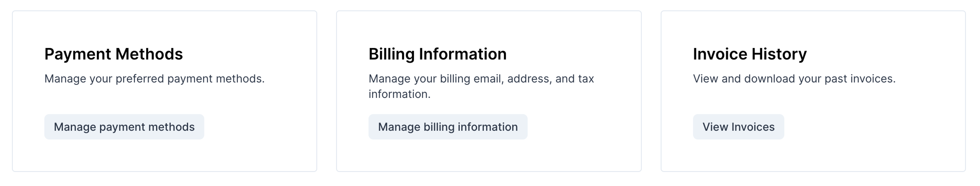Open Manage billing information
The image size is (980, 186).
coord(448,127)
